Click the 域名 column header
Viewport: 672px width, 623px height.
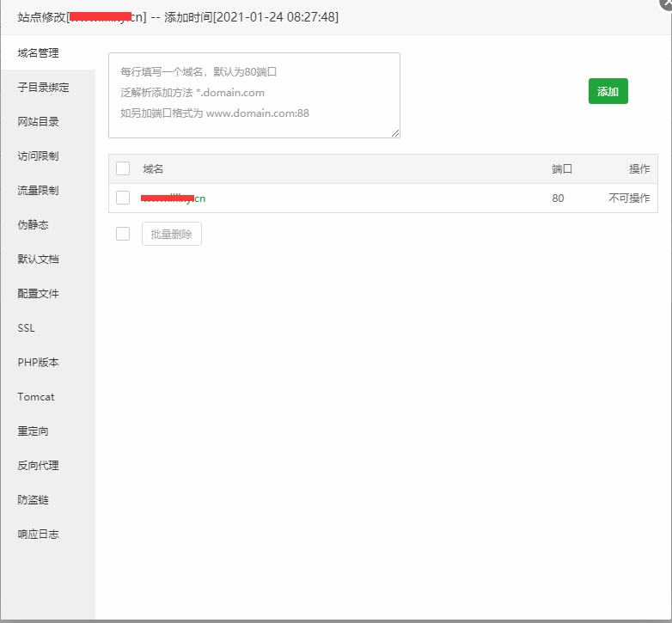(153, 168)
